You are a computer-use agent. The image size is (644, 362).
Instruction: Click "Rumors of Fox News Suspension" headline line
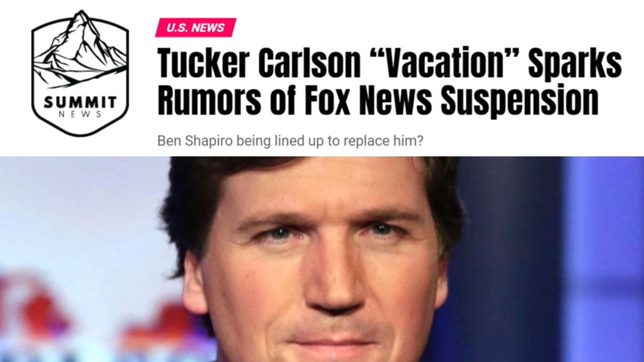378,100
